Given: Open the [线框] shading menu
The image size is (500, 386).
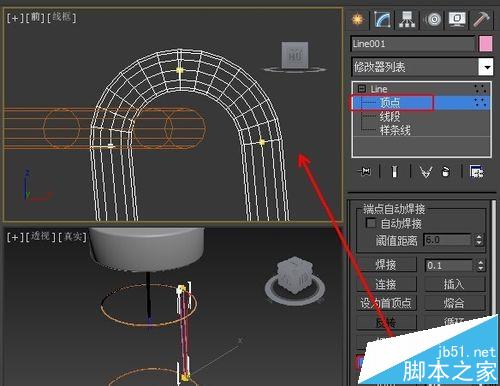Looking at the screenshot, I should [x=62, y=17].
